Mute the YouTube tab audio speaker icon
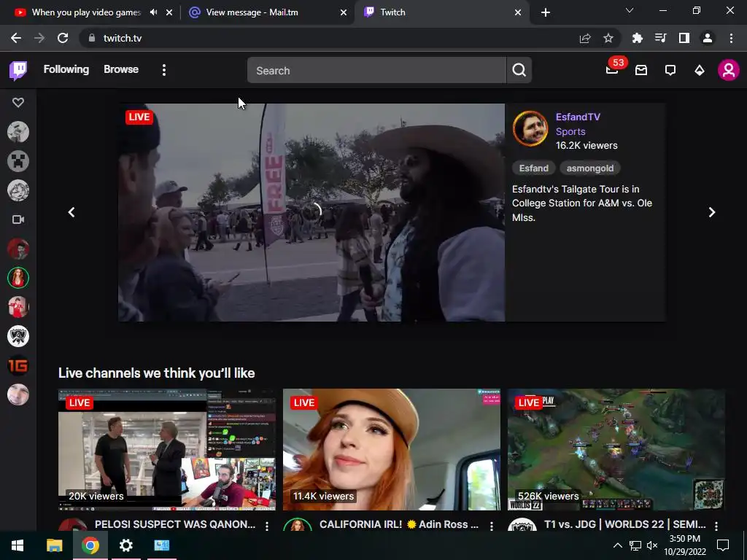 click(x=153, y=12)
